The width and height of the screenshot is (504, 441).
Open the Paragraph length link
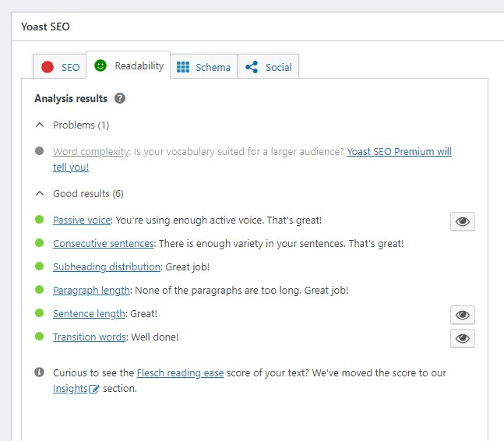(91, 291)
